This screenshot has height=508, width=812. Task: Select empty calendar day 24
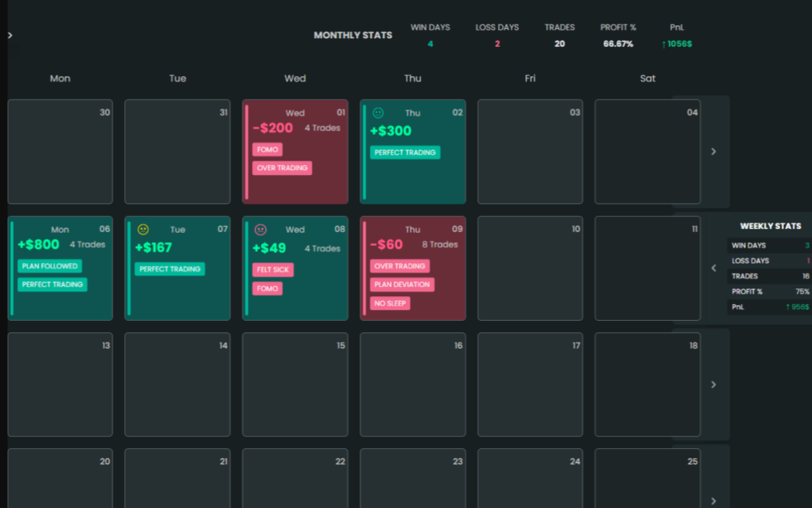[x=530, y=478]
